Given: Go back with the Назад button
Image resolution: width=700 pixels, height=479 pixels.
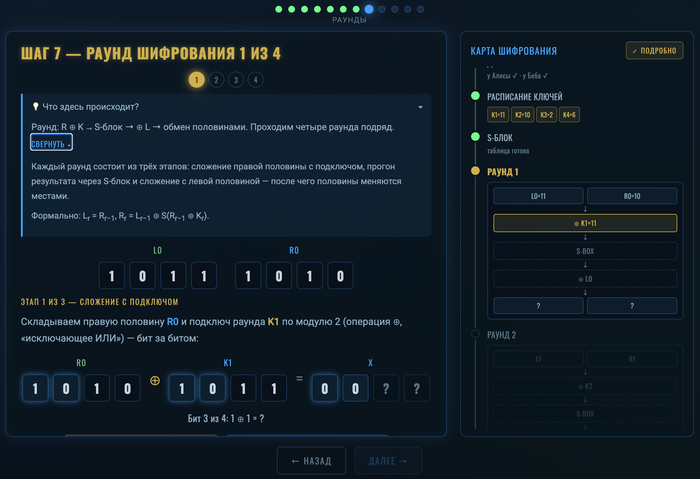Looking at the screenshot, I should pyautogui.click(x=311, y=461).
